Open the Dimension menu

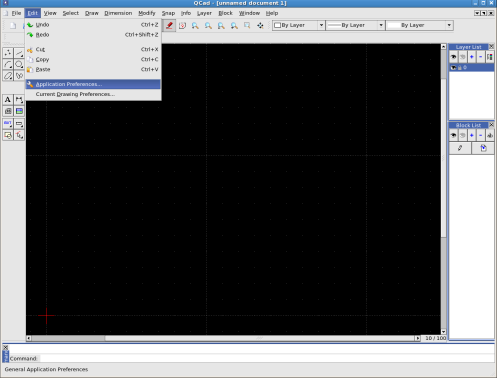click(x=118, y=13)
